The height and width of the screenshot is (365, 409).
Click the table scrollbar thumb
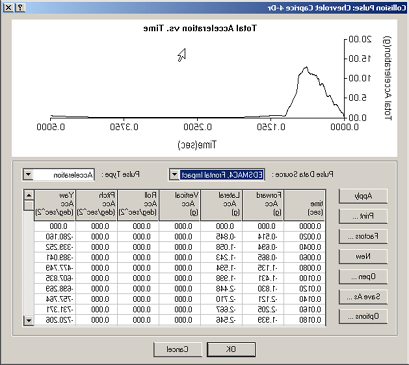click(x=29, y=205)
